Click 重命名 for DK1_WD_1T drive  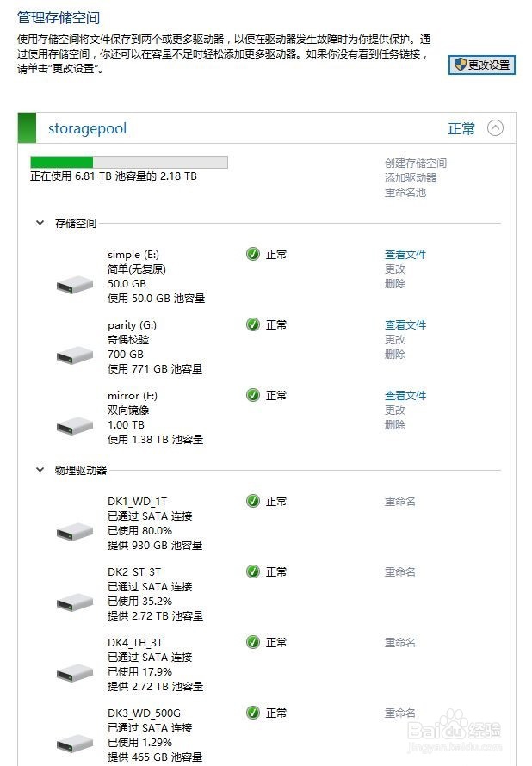[399, 501]
